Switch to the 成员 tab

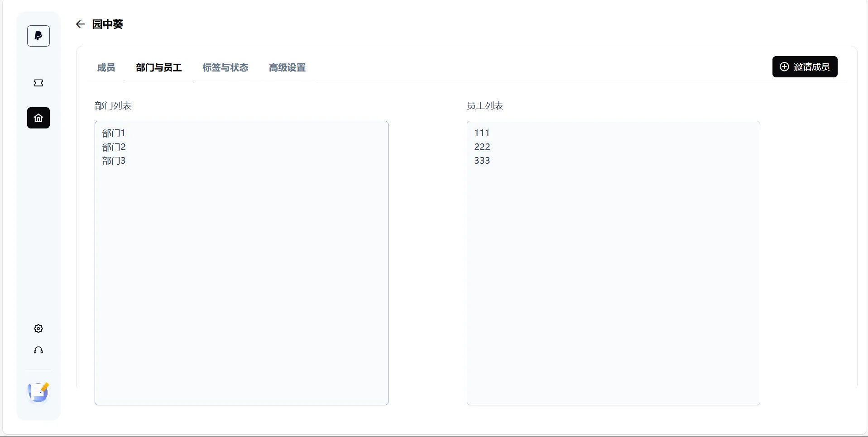pyautogui.click(x=106, y=68)
